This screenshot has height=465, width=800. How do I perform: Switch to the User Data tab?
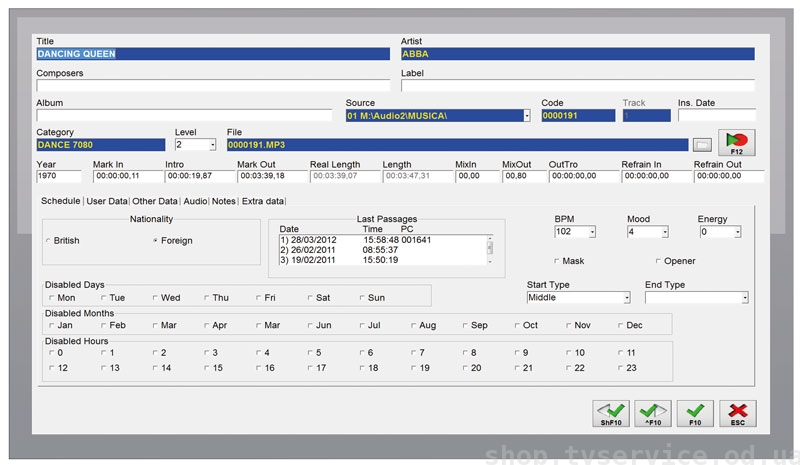point(107,201)
